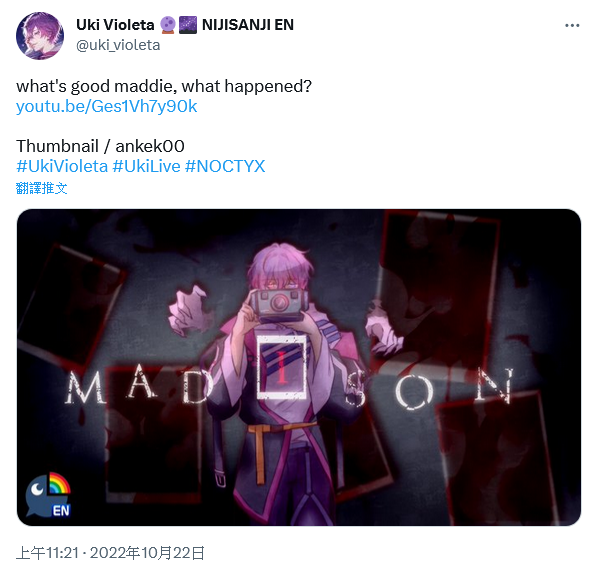598x578 pixels.
Task: Open the youtu.be/Ges1Vh7y90k link
Action: 107,106
